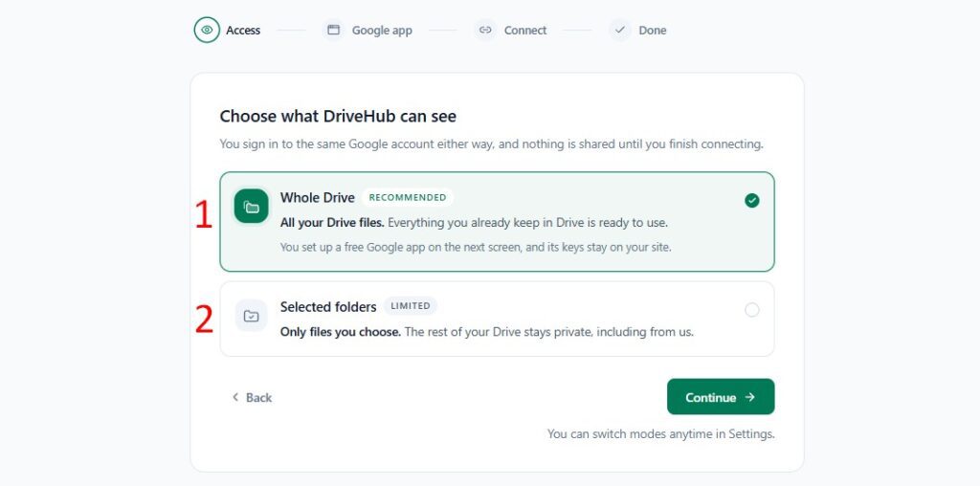Image resolution: width=980 pixels, height=486 pixels.
Task: Go to the Google app step label
Action: [382, 30]
